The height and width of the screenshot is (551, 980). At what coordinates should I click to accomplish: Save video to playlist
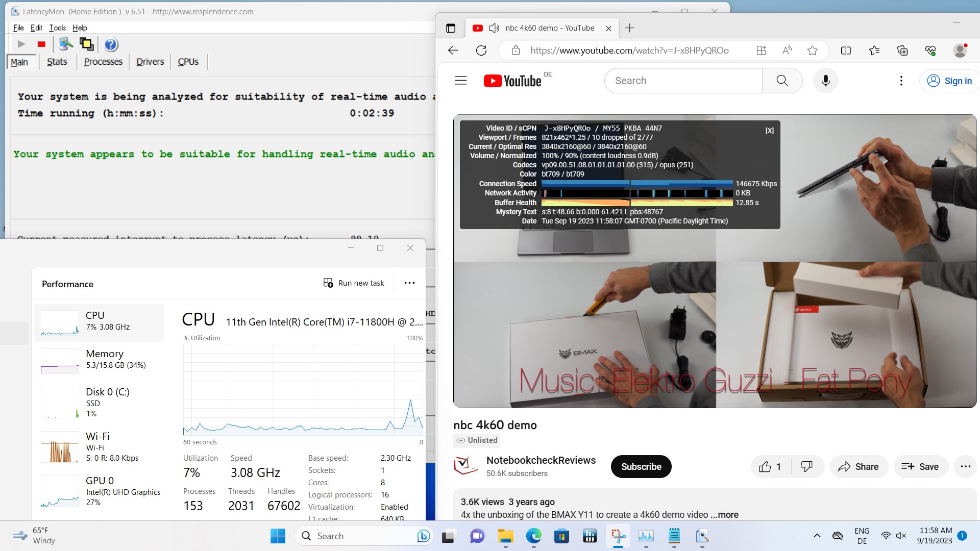tap(921, 466)
